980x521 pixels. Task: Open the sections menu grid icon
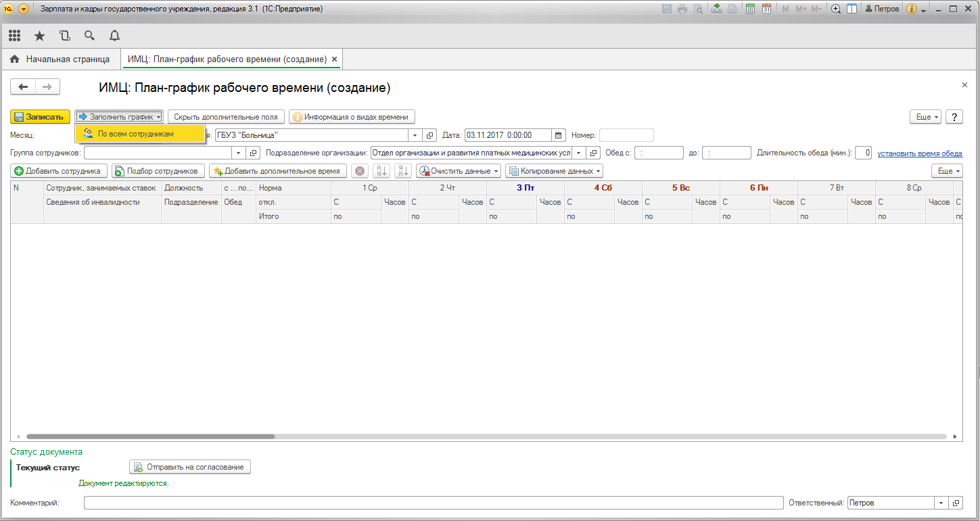pyautogui.click(x=14, y=35)
